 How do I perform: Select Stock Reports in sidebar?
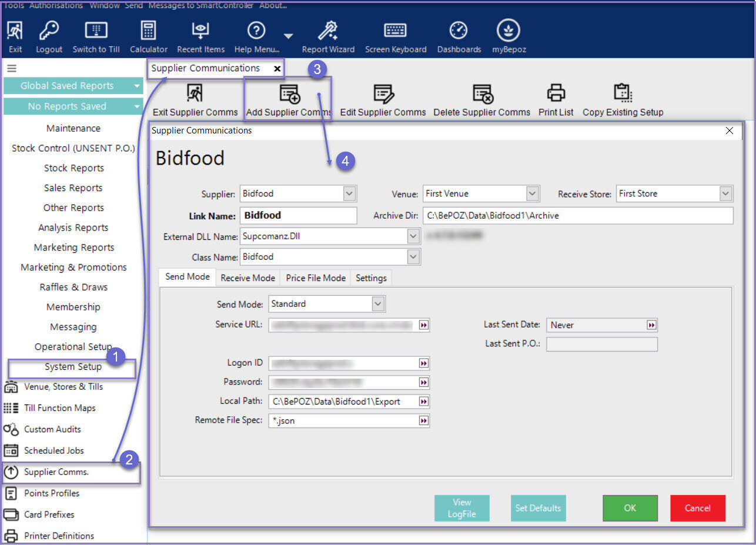(73, 168)
